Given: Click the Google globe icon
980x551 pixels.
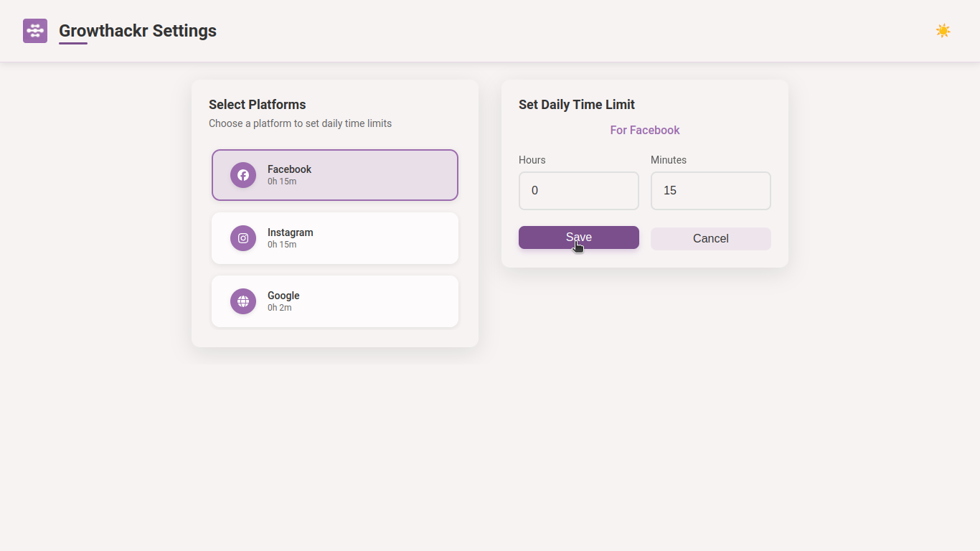Looking at the screenshot, I should (x=243, y=301).
